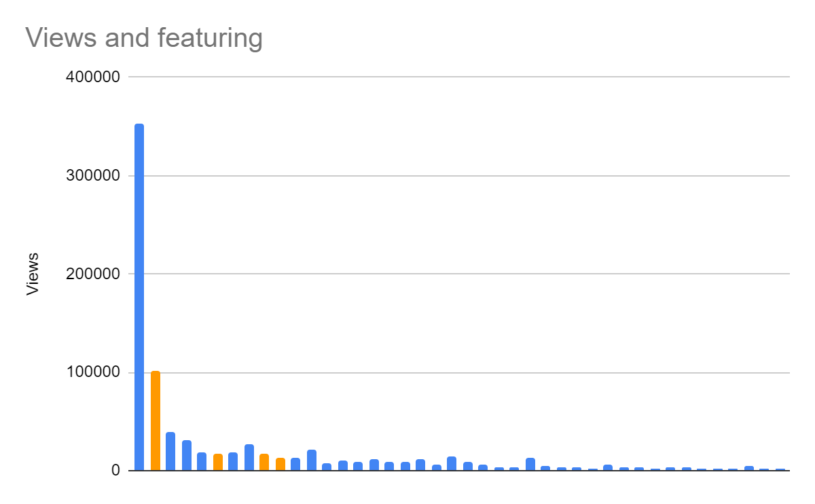Select the tallest orange bar near 100000
The image size is (815, 504).
155,420
